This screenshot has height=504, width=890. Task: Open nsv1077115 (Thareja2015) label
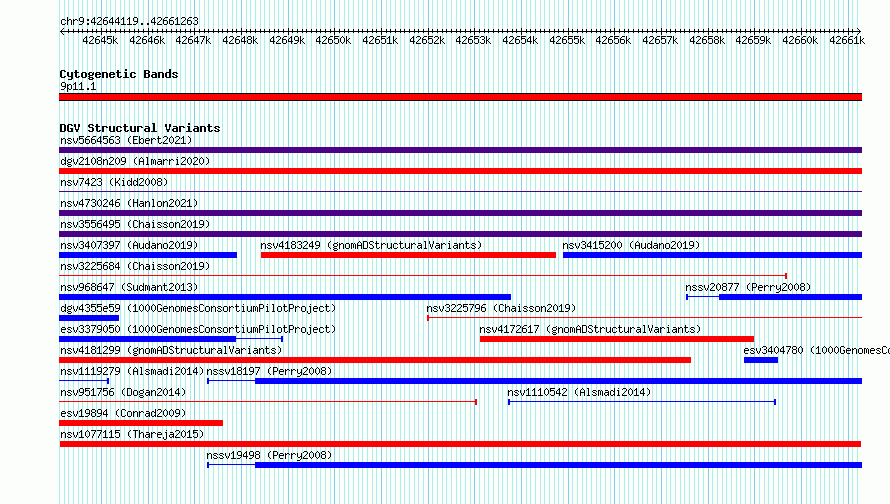click(x=132, y=434)
